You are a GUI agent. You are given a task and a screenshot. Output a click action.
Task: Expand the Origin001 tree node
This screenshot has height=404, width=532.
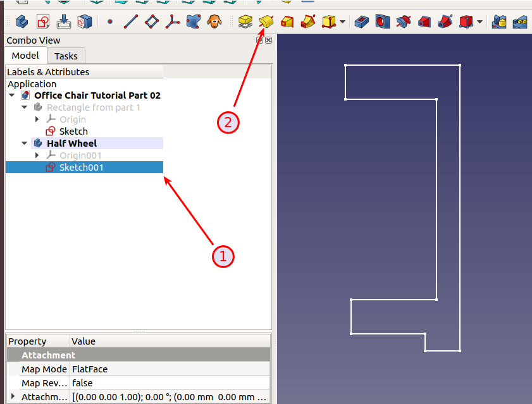click(x=37, y=156)
